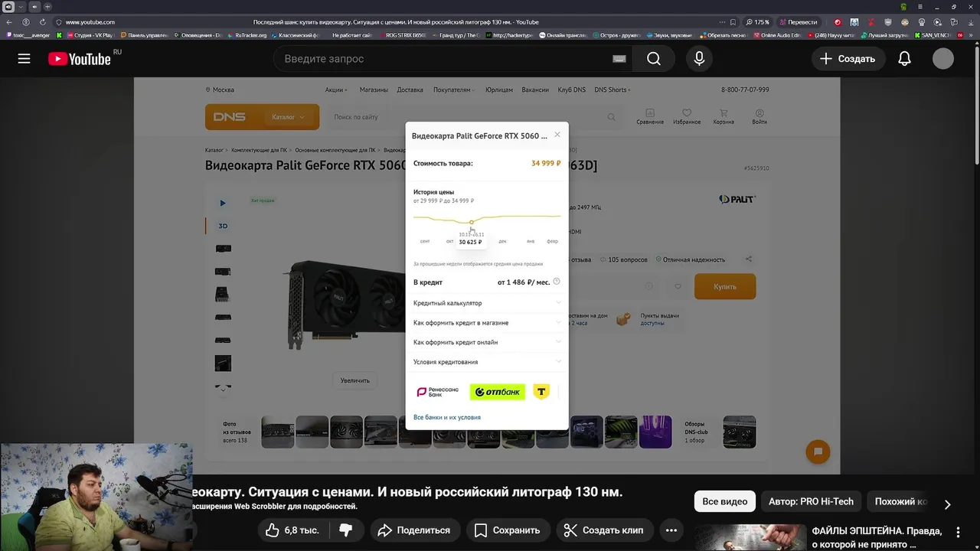Open the YouTube hamburger guide menu

[x=24, y=59]
